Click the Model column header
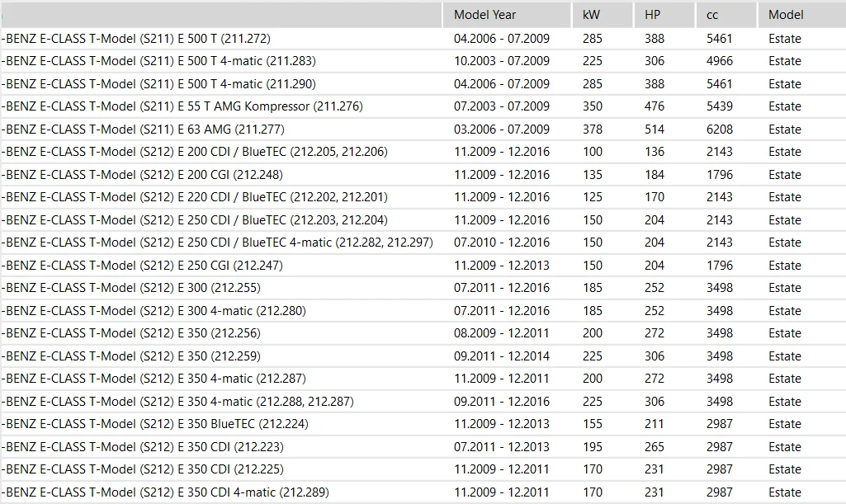Viewport: 846px width, 504px height. click(x=802, y=15)
